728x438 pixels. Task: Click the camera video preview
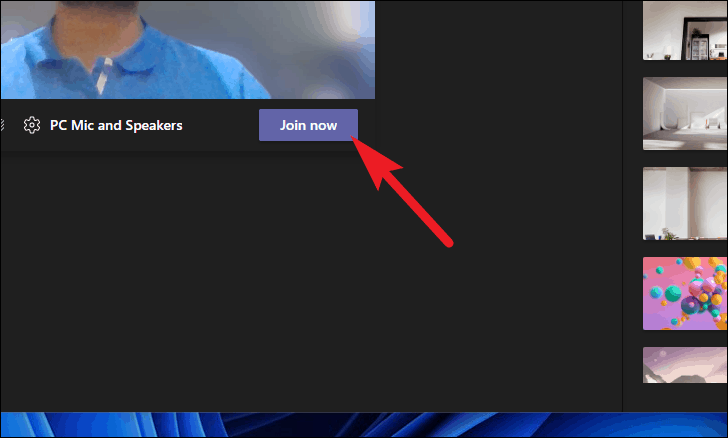(x=188, y=49)
